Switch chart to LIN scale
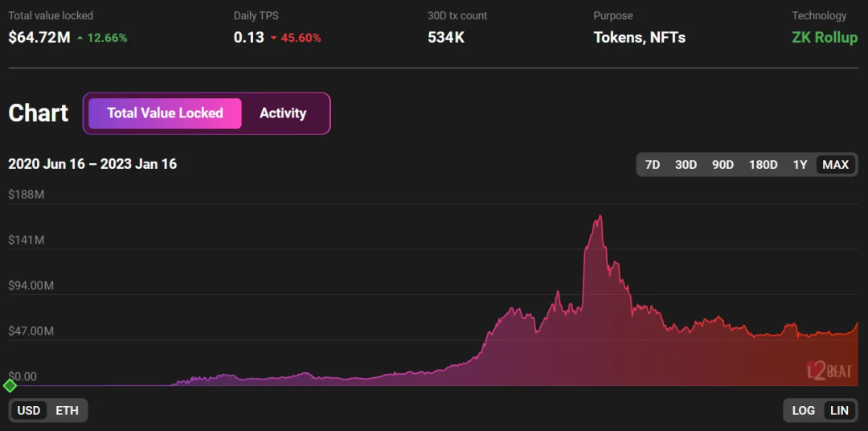The image size is (868, 431). coord(839,411)
